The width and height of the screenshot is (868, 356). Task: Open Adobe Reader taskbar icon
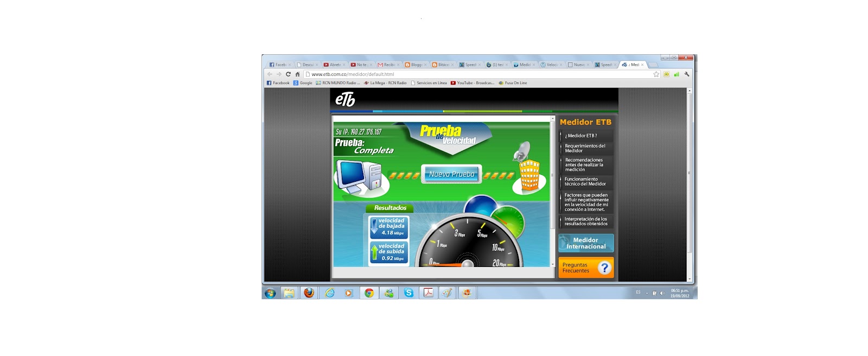[x=428, y=293]
